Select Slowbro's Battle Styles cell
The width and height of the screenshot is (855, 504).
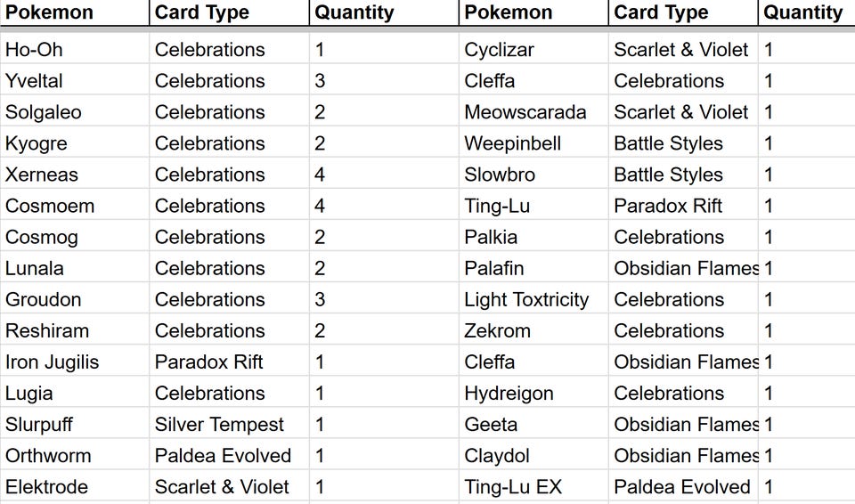coord(668,175)
